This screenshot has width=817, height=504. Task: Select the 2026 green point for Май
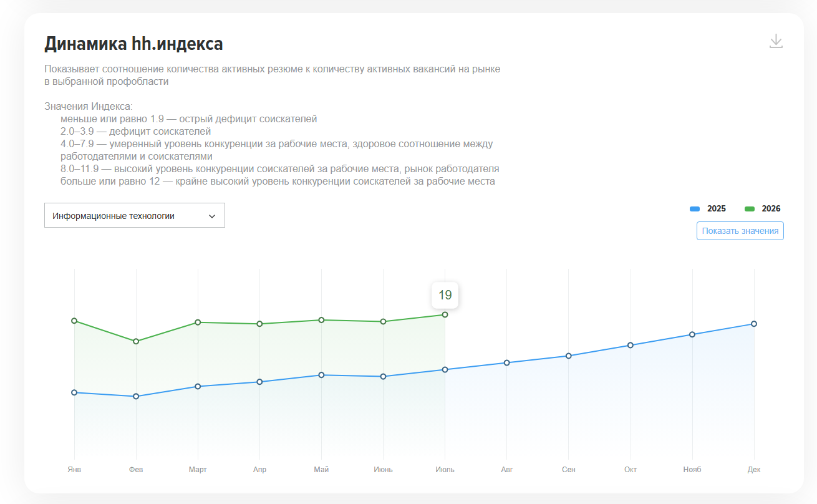[x=321, y=320]
